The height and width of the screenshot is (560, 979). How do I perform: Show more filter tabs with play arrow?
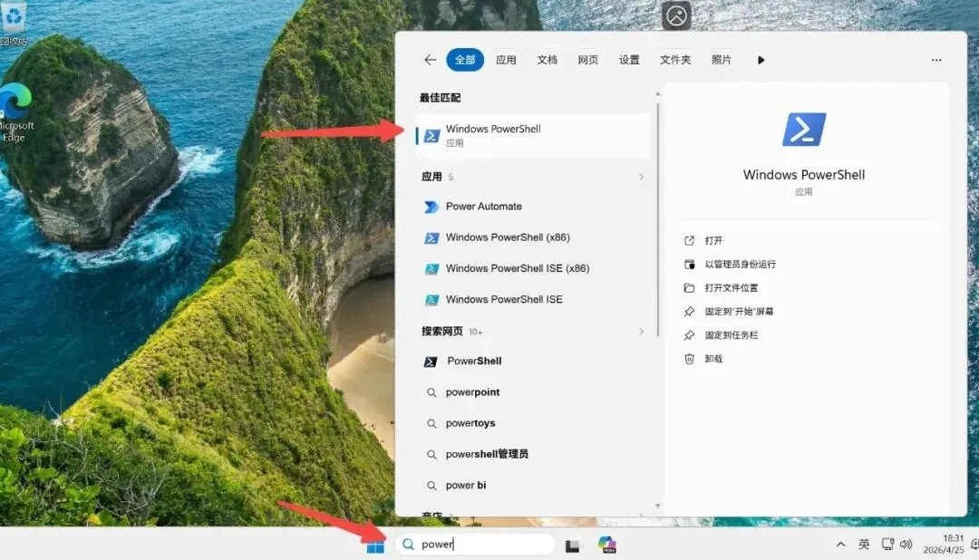click(x=761, y=60)
